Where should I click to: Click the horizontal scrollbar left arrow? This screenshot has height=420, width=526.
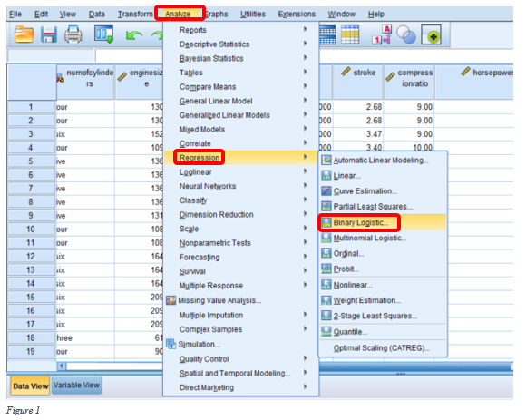pos(62,366)
